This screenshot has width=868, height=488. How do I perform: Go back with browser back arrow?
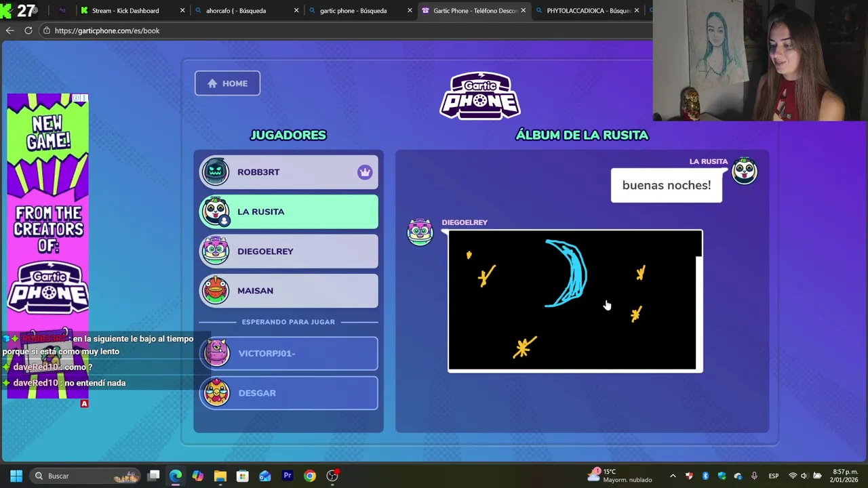[x=9, y=30]
